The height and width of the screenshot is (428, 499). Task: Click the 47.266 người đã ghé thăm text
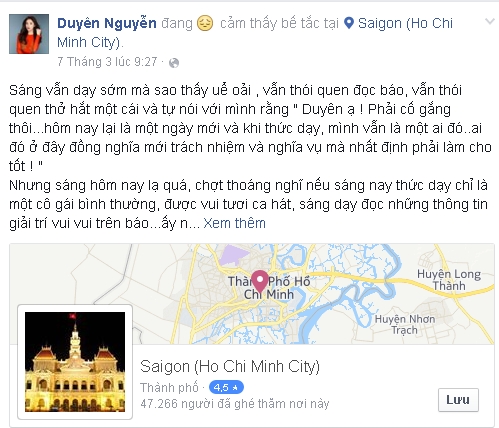pyautogui.click(x=235, y=404)
